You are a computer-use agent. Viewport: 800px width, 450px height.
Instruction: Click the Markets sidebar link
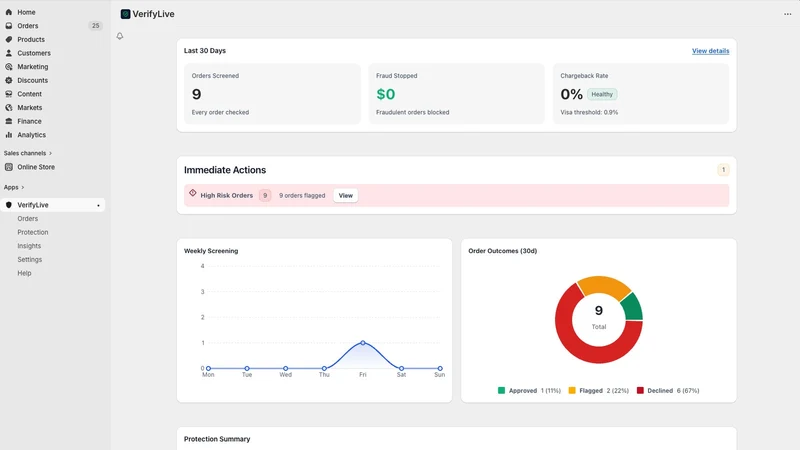click(30, 108)
